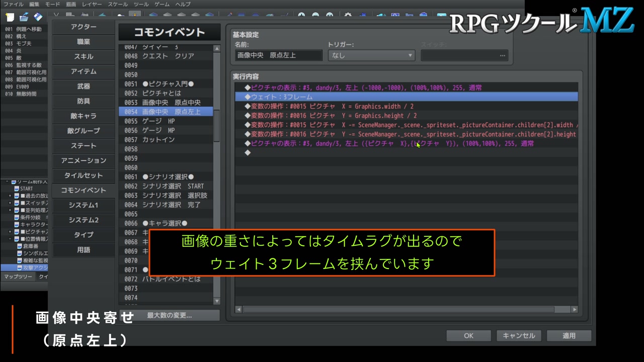Image resolution: width=644 pixels, height=362 pixels.
Task: Click the キャンセル button
Action: click(x=519, y=336)
